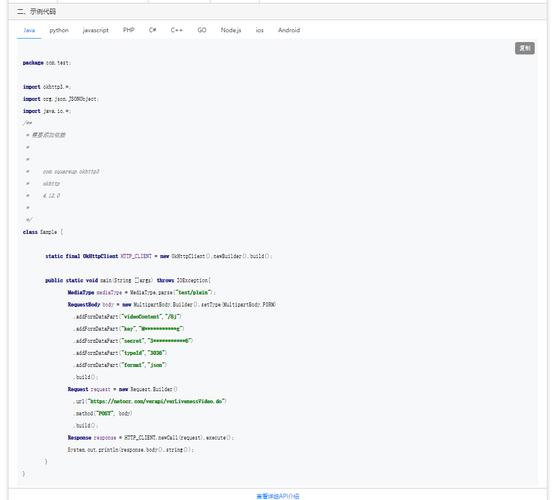The image size is (556, 500).
Task: Click the 'import okhttp3.*;' line
Action: [x=47, y=87]
